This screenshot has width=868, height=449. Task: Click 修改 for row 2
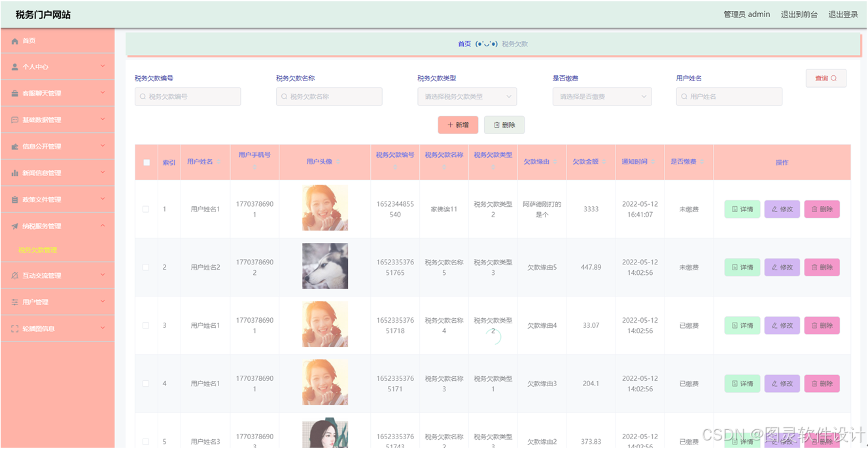pos(782,268)
